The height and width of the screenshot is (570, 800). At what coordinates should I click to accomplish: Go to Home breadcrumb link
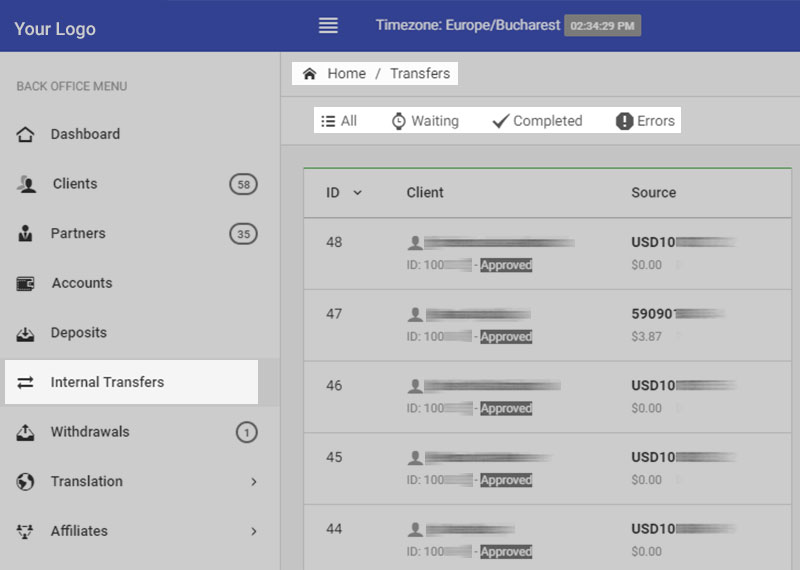click(x=335, y=74)
